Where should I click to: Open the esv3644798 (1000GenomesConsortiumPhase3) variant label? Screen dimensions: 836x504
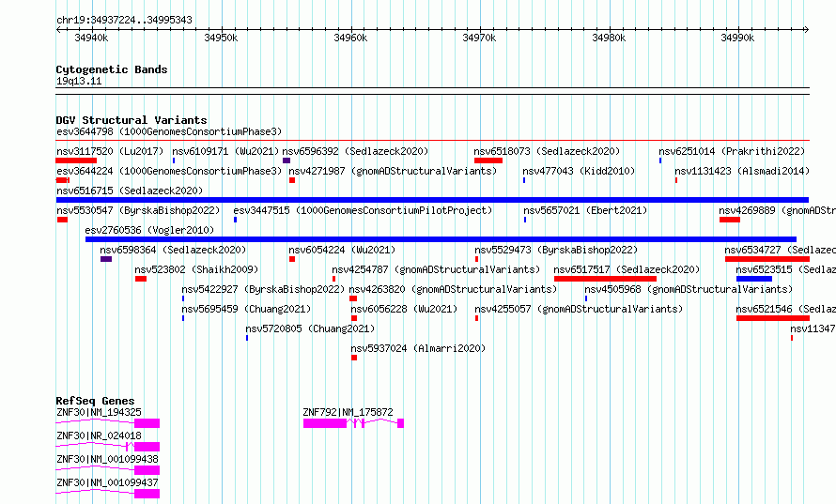(169, 131)
